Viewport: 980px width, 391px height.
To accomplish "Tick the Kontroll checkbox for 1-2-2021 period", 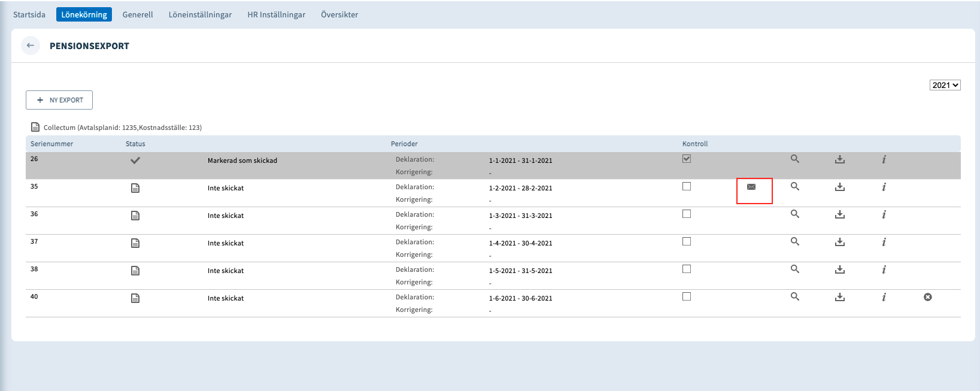I will [687, 186].
